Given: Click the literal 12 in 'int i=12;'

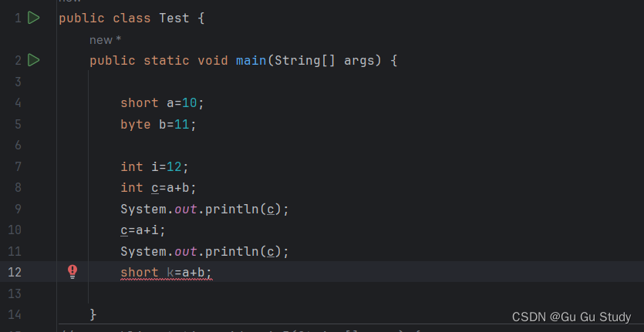Looking at the screenshot, I should point(174,167).
